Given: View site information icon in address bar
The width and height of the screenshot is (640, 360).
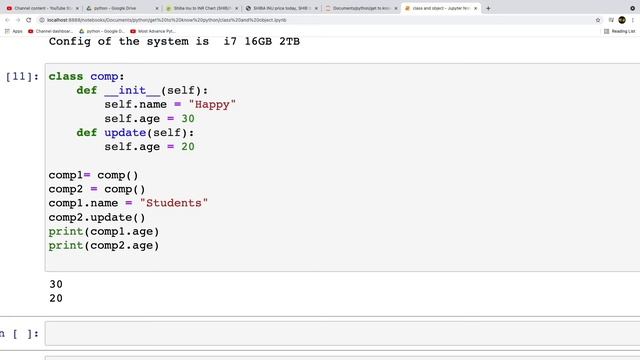Looking at the screenshot, I should [x=42, y=20].
